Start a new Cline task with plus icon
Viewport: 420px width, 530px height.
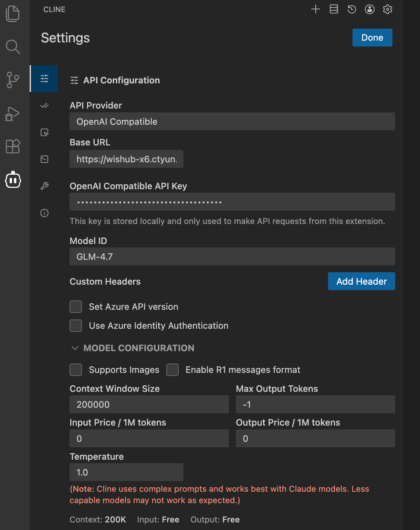pyautogui.click(x=315, y=9)
